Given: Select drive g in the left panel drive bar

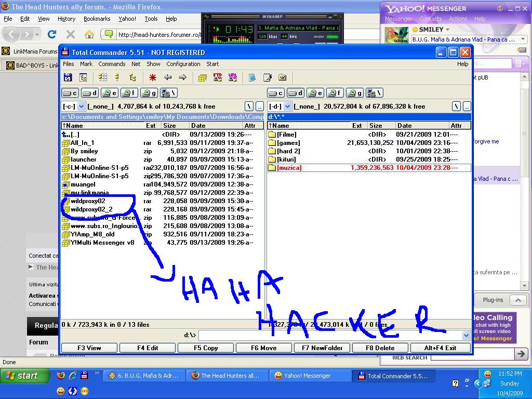Looking at the screenshot, I should (x=149, y=93).
